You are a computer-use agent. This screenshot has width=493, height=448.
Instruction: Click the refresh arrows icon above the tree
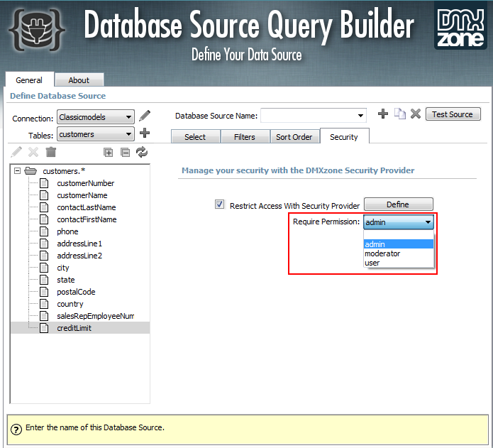142,152
